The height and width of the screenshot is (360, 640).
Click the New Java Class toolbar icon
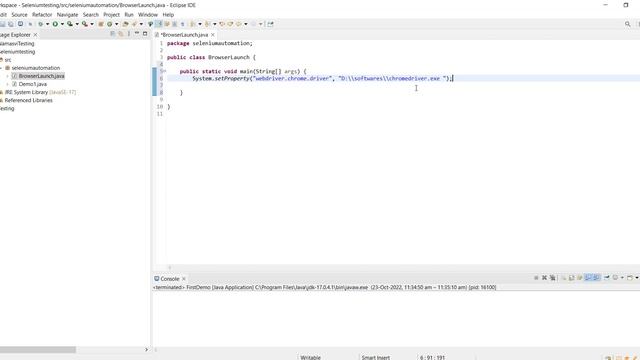click(x=109, y=24)
